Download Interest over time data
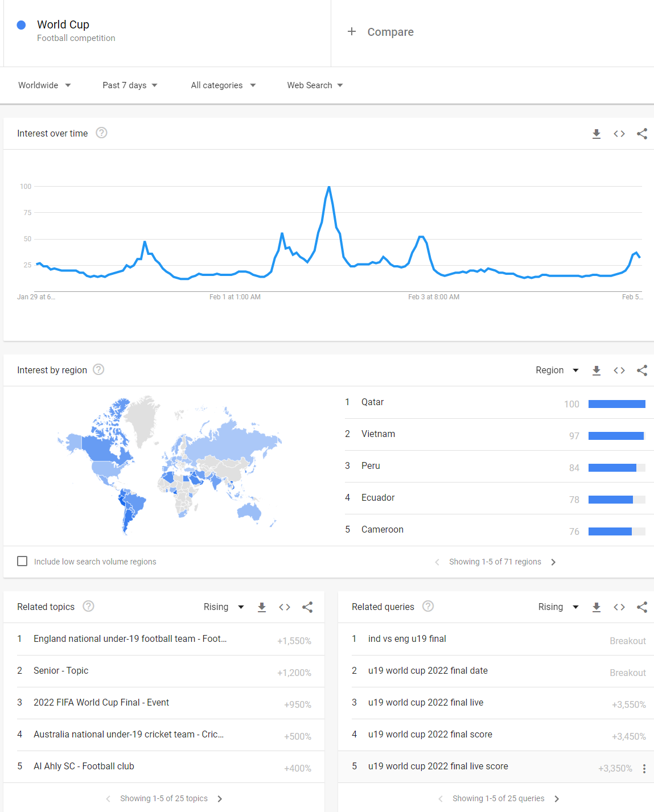 597,134
